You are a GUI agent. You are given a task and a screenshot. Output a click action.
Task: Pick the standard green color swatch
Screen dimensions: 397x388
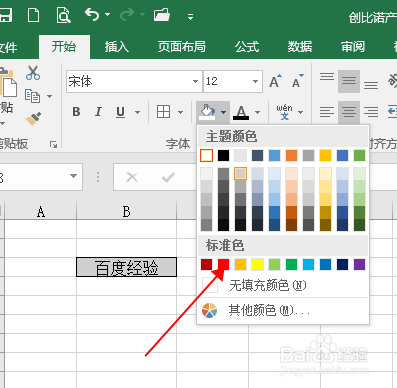click(291, 264)
